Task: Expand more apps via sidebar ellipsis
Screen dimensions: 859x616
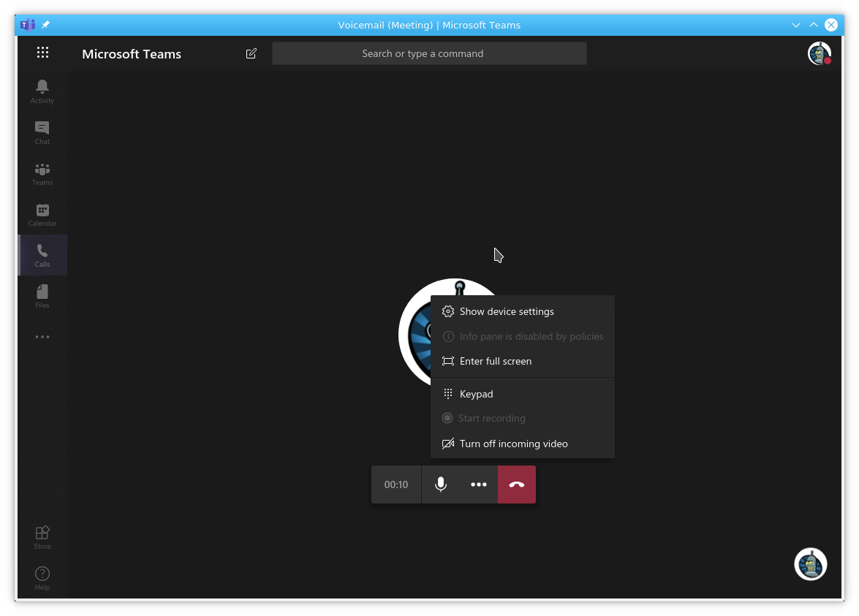Action: [42, 336]
